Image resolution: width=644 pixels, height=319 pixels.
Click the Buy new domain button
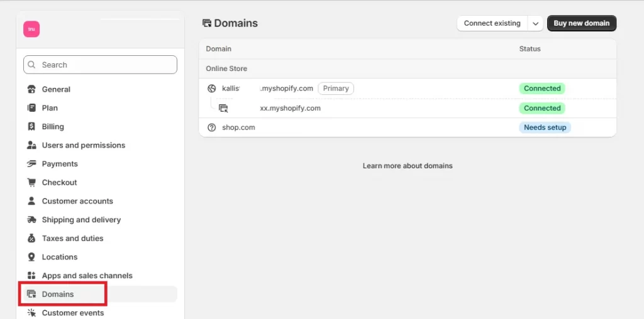click(582, 23)
